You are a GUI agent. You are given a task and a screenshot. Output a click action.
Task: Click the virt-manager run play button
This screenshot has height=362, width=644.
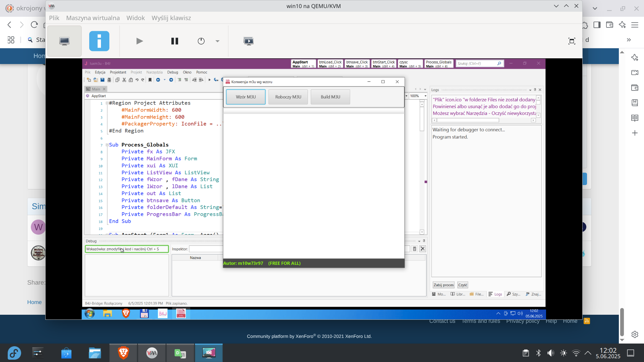pos(140,41)
